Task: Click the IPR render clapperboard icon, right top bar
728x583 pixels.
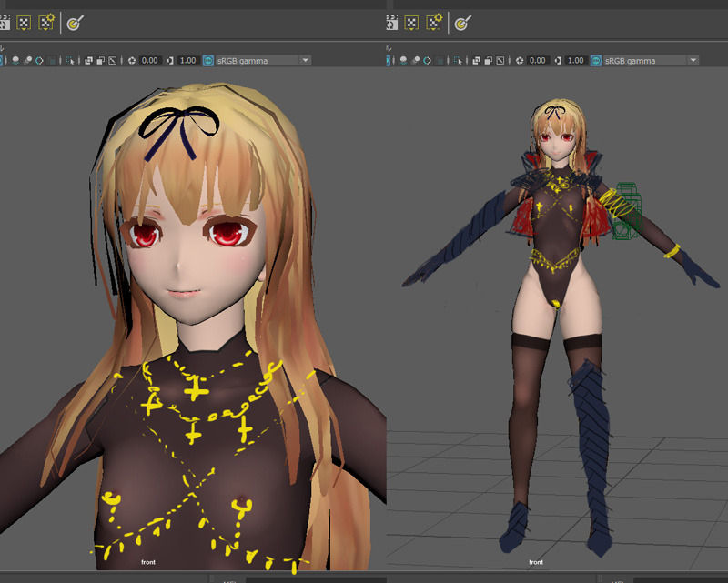Action: coord(392,22)
